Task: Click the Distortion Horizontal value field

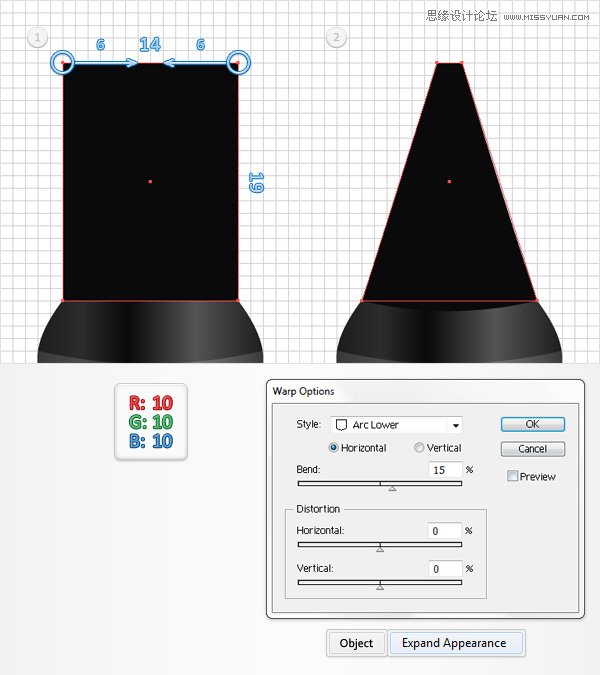Action: click(444, 531)
